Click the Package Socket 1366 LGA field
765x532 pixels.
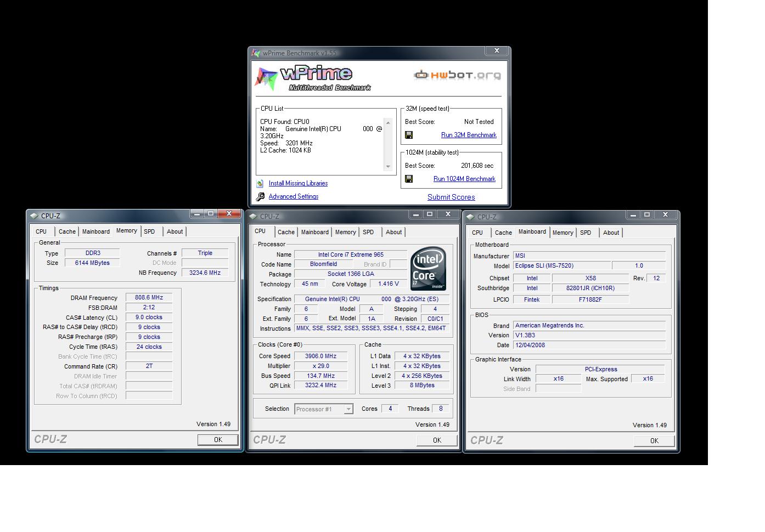pyautogui.click(x=351, y=274)
